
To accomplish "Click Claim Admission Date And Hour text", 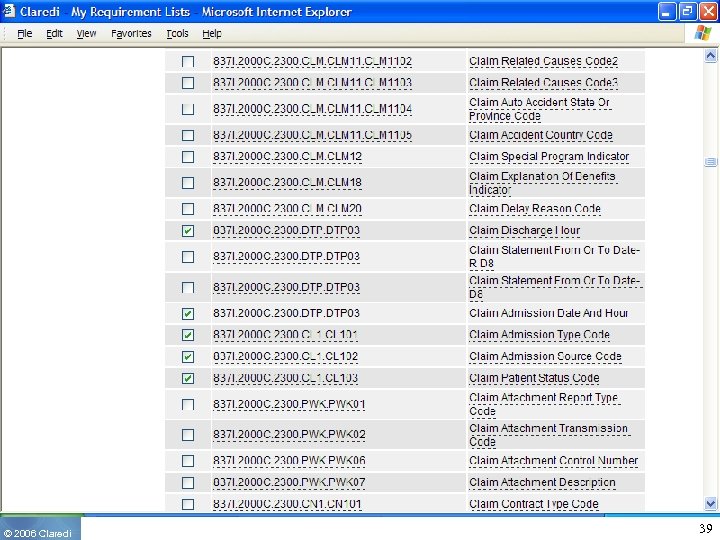I will pyautogui.click(x=548, y=313).
